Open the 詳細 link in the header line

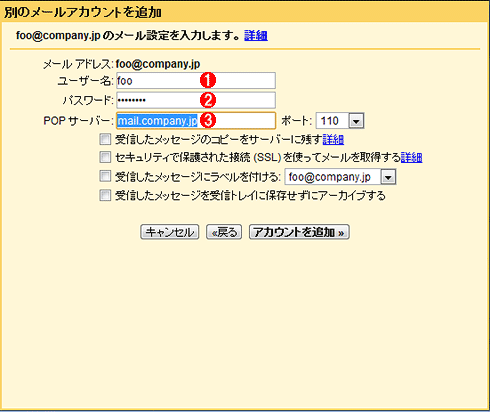pos(256,36)
